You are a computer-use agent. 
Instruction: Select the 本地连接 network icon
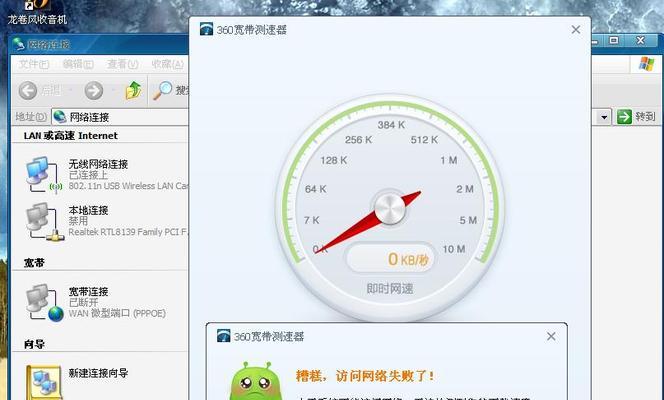point(44,221)
